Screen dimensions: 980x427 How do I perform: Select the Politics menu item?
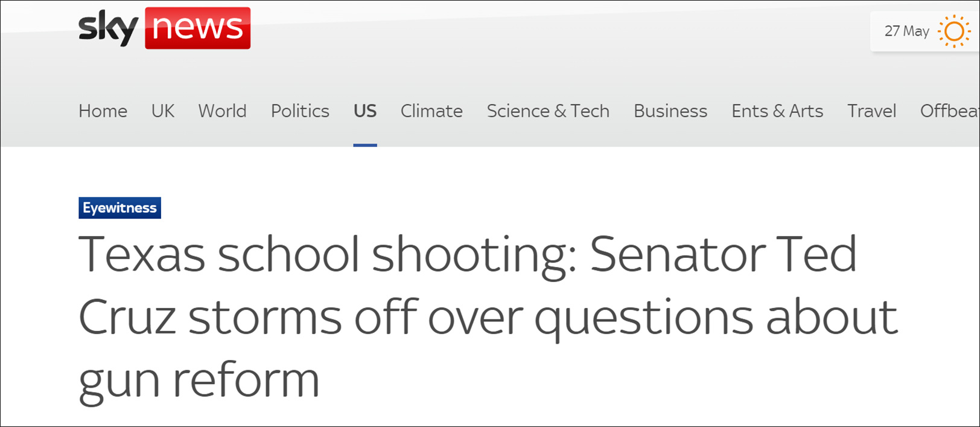pos(300,111)
